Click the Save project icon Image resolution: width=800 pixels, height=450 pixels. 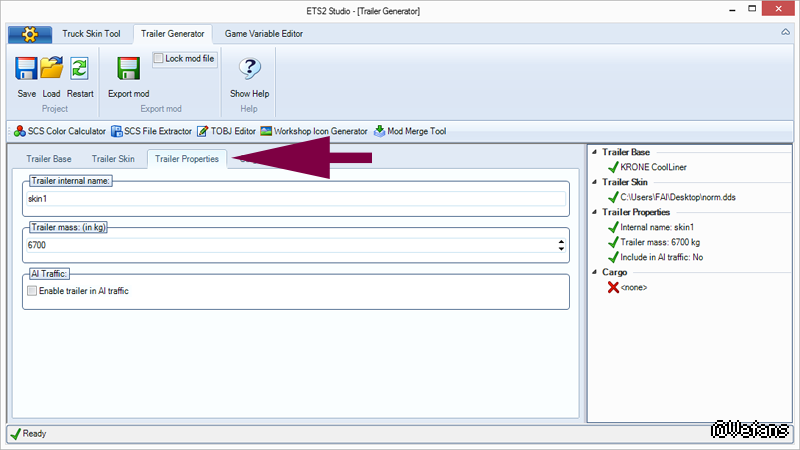(26, 69)
